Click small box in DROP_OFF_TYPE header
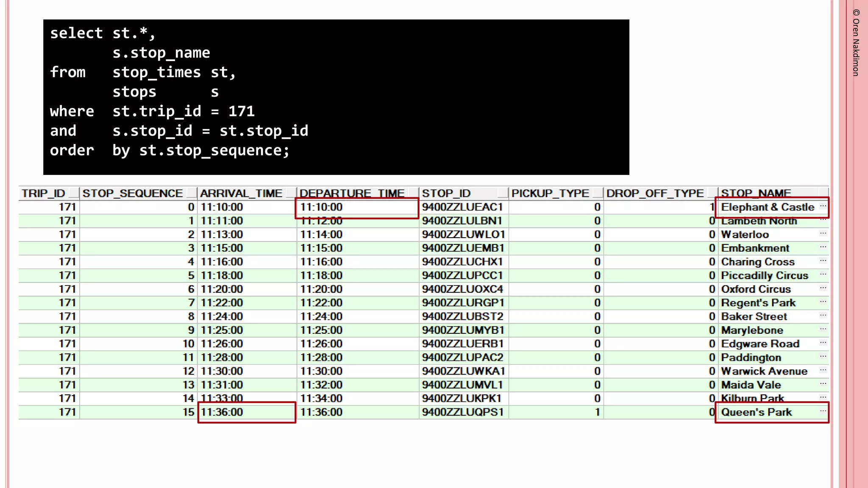 coord(712,193)
